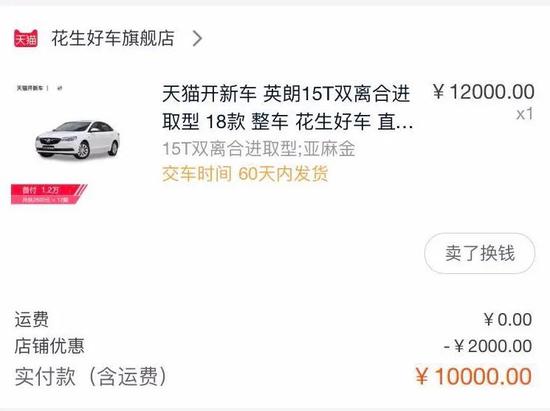Tap the 天猫开新车 label above car image
550x411 pixels.
pos(30,88)
